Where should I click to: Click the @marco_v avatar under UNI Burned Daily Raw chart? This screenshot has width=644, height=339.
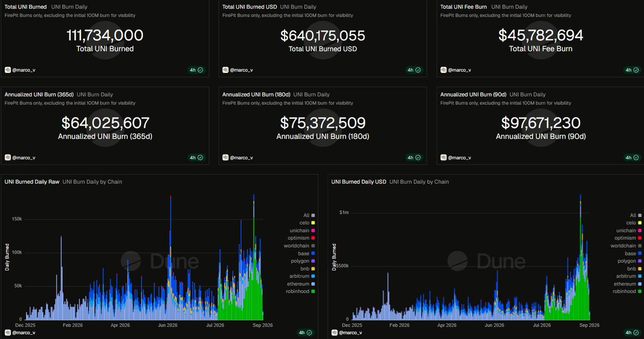tap(8, 333)
